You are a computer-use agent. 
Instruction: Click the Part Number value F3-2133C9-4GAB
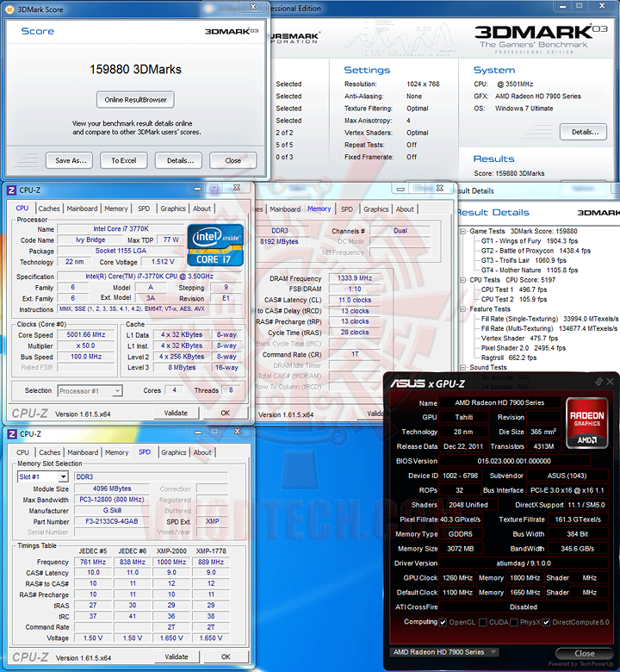112,521
